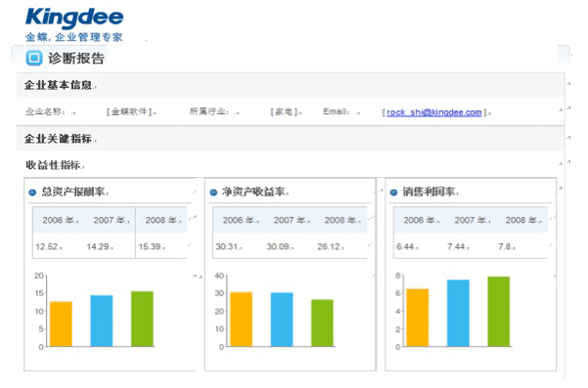Click the Kingdee logo
Viewport: 588px width, 388px height.
[74, 18]
